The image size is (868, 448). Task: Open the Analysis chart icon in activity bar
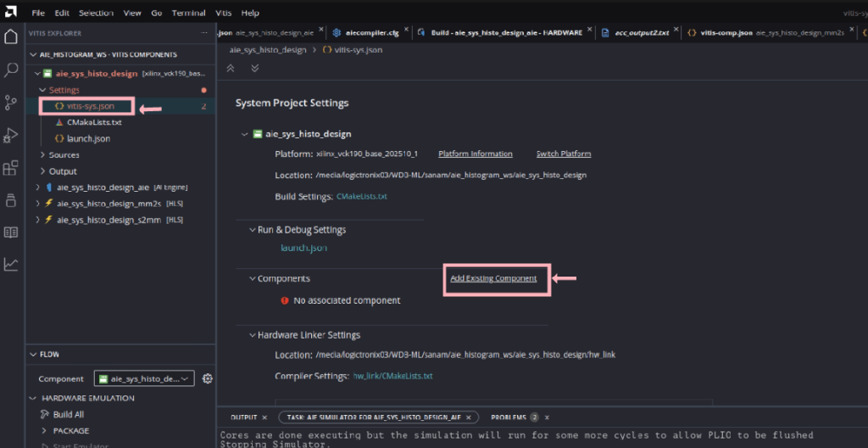point(10,265)
